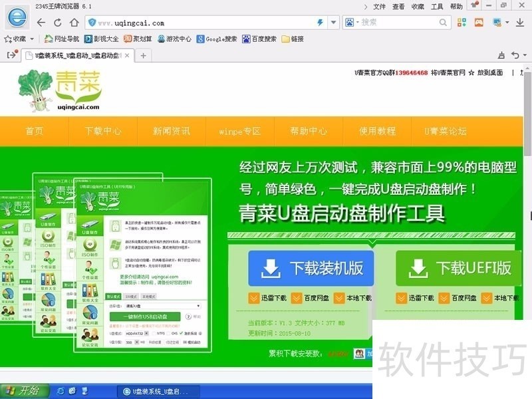Viewport: 532px width, 399px height.
Task: Open U青菜论坛 navigation item
Action: point(446,131)
